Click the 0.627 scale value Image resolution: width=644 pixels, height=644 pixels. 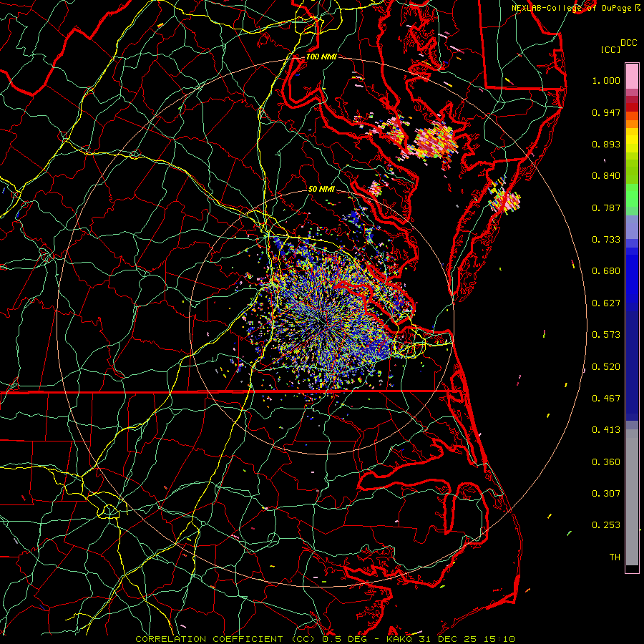606,303
